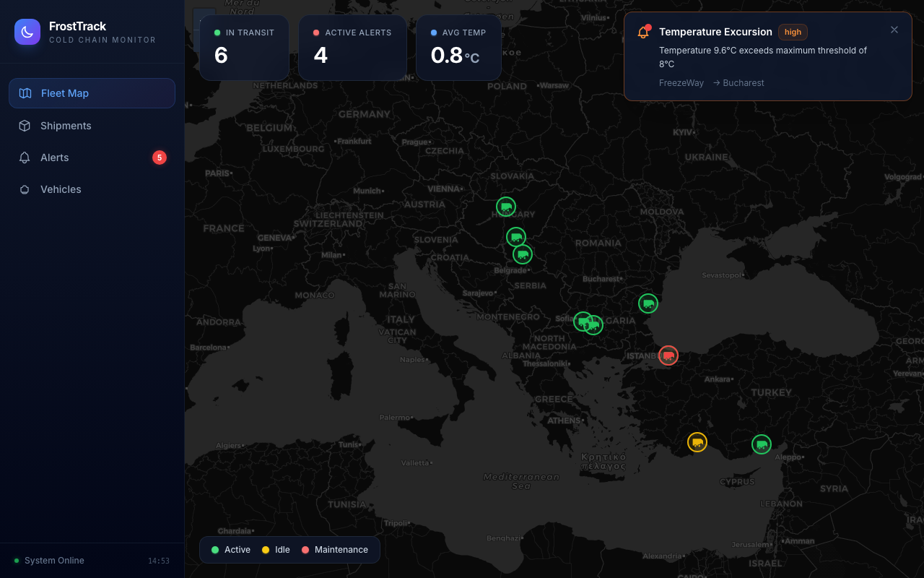Screen dimensions: 924x578
Task: Click the red dot beside Active Alerts
Action: 316,33
